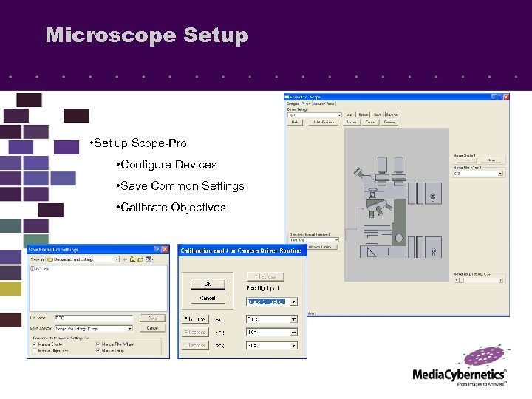Click the round focus knob on microscope stand
Screen dimensions: 532x399
pos(399,238)
